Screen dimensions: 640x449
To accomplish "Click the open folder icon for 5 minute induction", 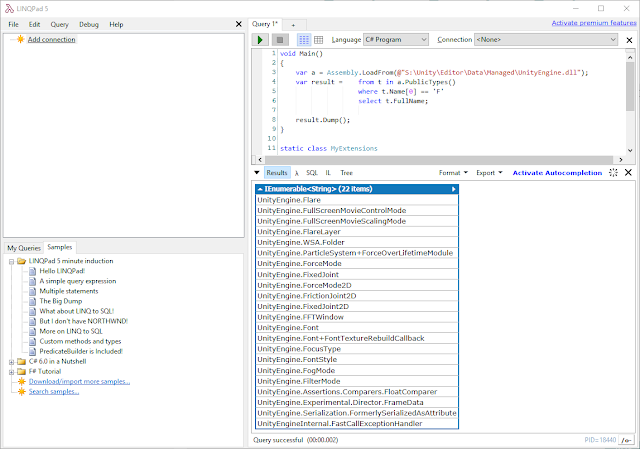I will pyautogui.click(x=22, y=261).
